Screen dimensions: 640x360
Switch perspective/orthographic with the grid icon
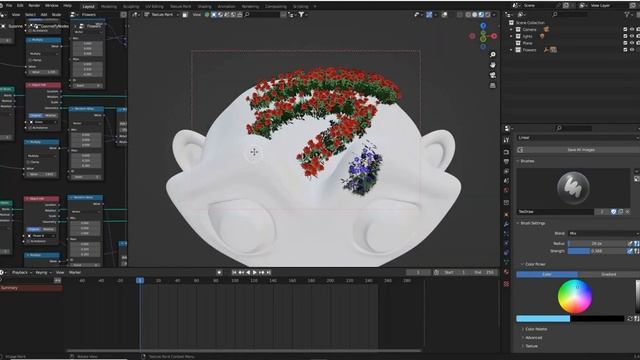coord(493,85)
